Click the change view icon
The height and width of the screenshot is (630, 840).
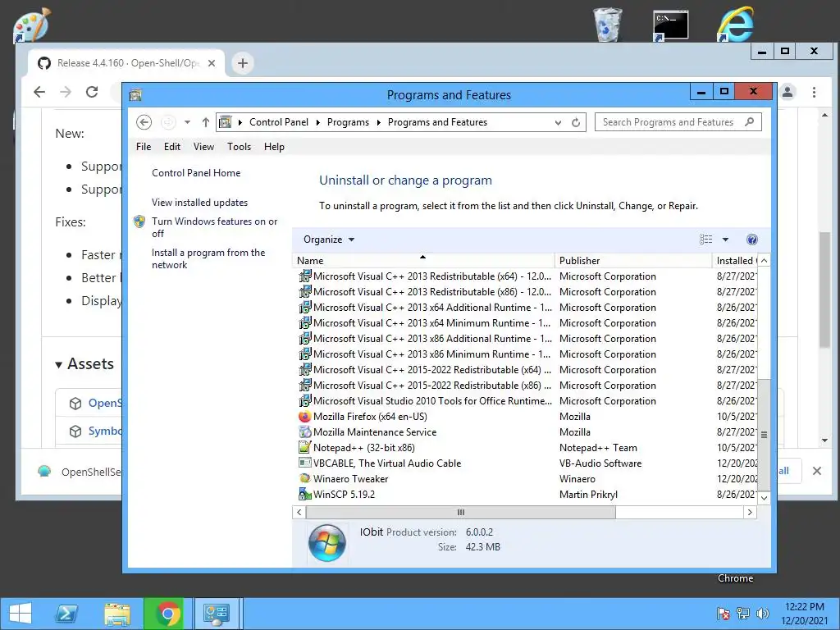[x=706, y=240]
